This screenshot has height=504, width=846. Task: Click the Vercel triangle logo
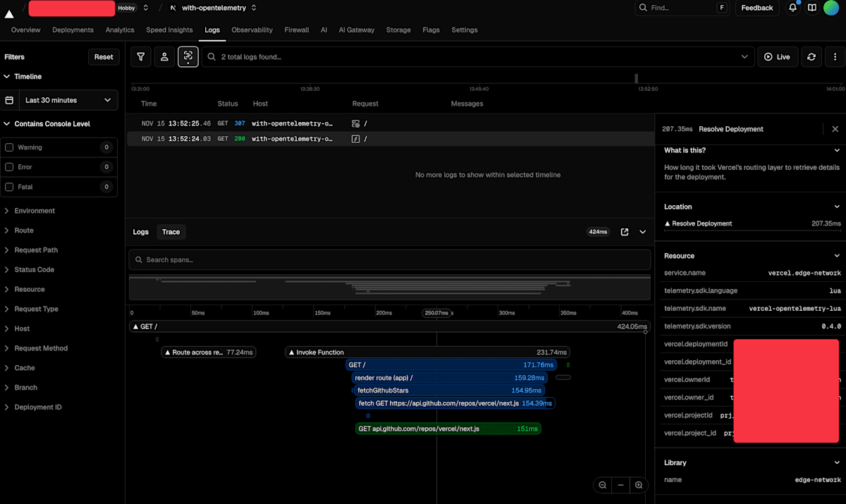(x=9, y=13)
